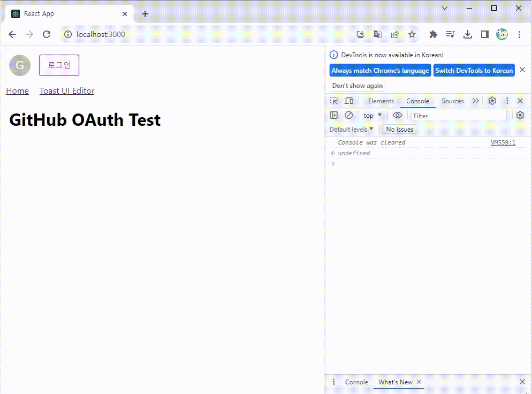The width and height of the screenshot is (532, 394).
Task: Click the console prompt line
Action: pyautogui.click(x=429, y=164)
